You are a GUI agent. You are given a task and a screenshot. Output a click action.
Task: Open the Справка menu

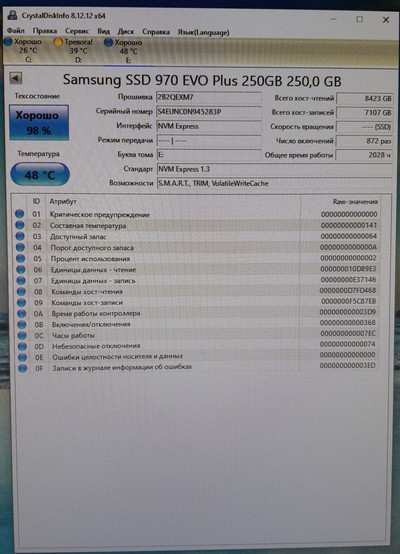[x=156, y=32]
